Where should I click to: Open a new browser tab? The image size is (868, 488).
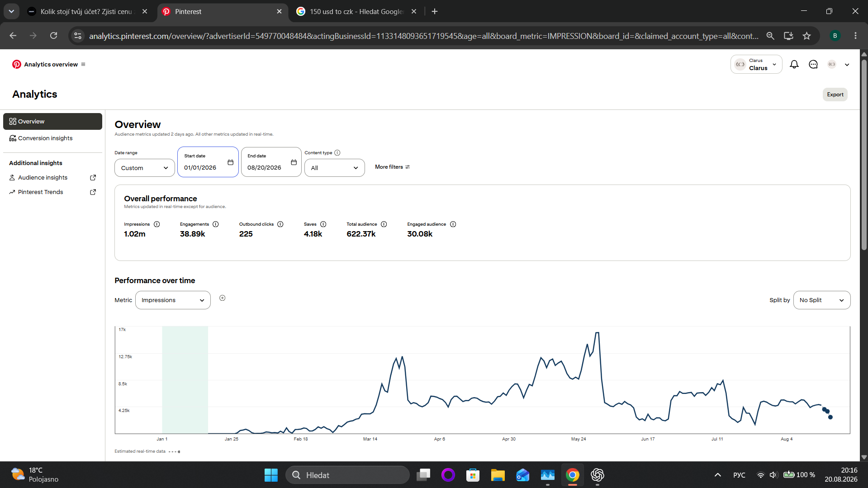click(x=435, y=11)
